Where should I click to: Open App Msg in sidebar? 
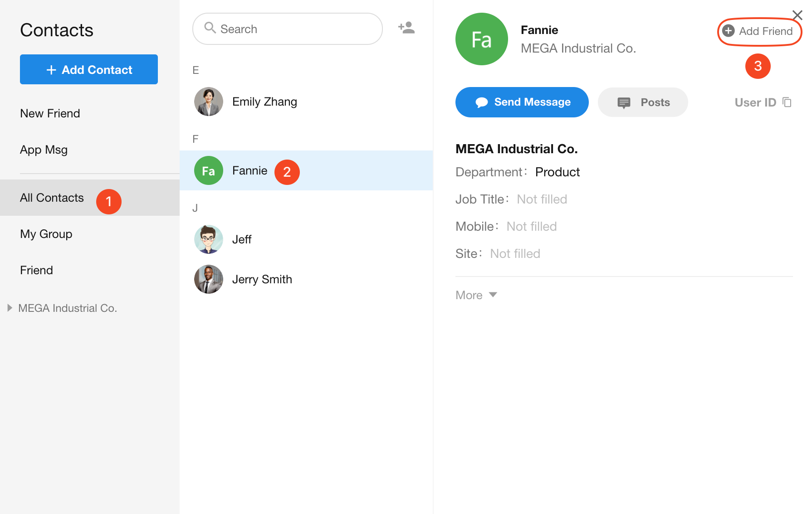[44, 150]
